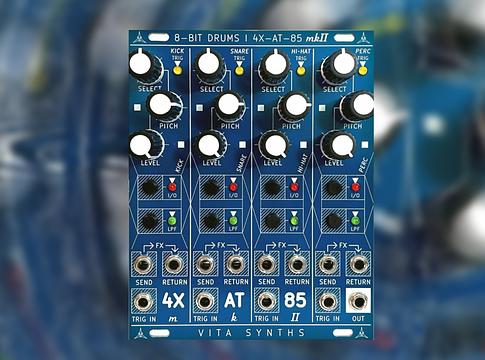Viewport: 485px width, 360px height.
Task: Toggle the Perc I/O push button
Action: [x=334, y=188]
